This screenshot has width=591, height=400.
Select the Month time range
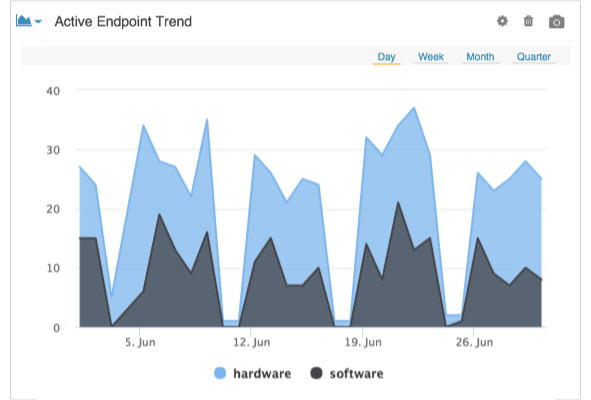(x=480, y=57)
